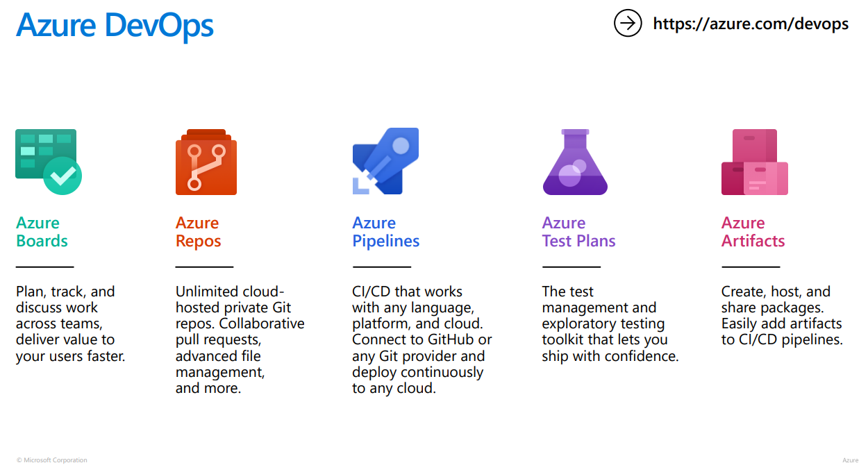This screenshot has height=472, width=868.
Task: Click the Test Plans description text
Action: click(x=610, y=323)
